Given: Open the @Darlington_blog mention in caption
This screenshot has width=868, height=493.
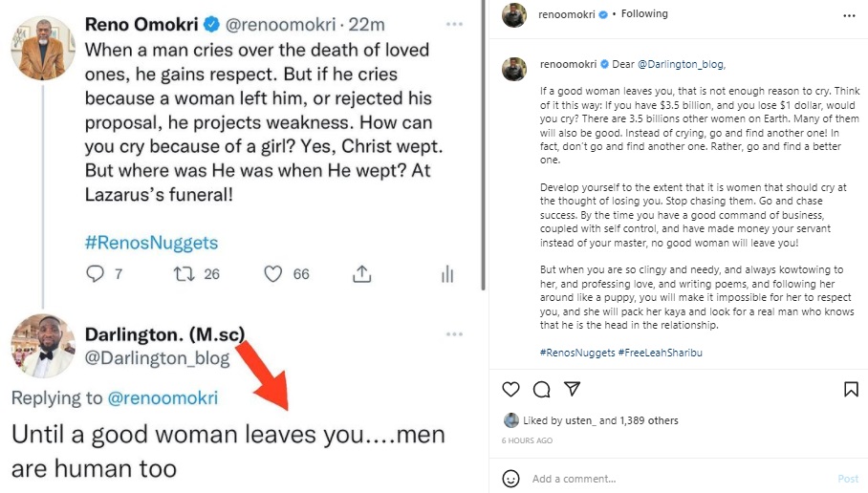Looking at the screenshot, I should (x=682, y=65).
